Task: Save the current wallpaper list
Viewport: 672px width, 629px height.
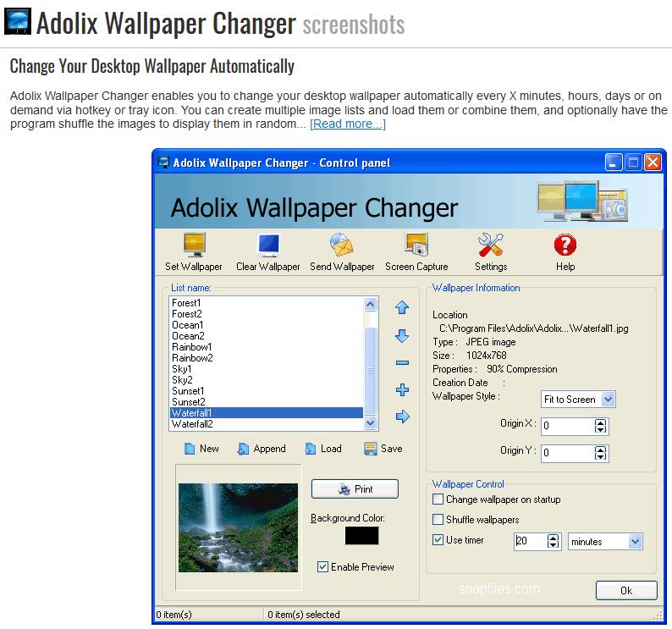Action: [383, 449]
